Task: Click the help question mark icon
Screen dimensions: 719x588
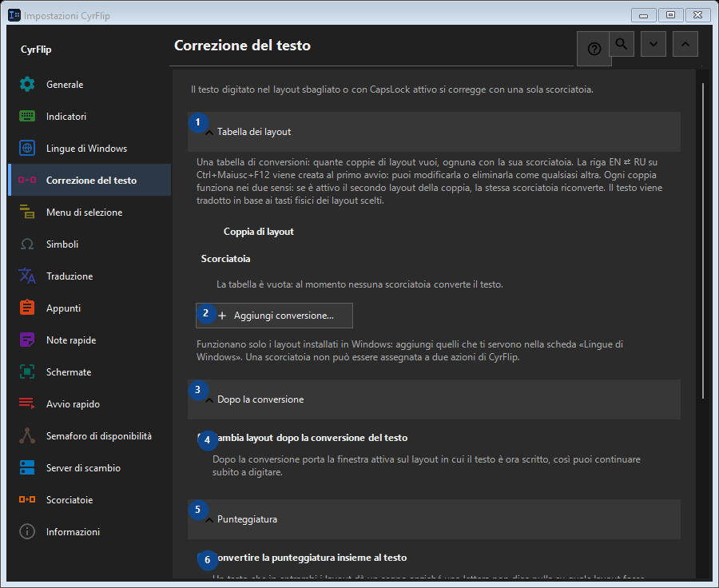Action: point(594,49)
